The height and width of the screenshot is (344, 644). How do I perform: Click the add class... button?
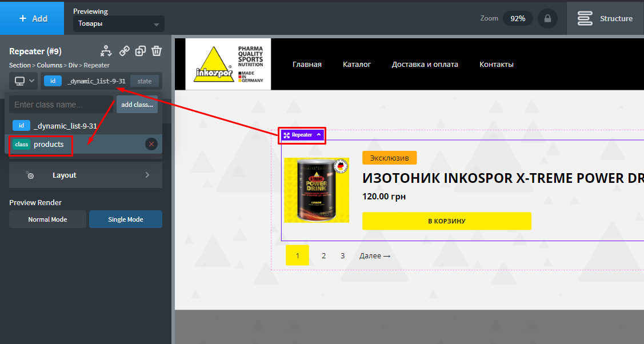[x=137, y=105]
